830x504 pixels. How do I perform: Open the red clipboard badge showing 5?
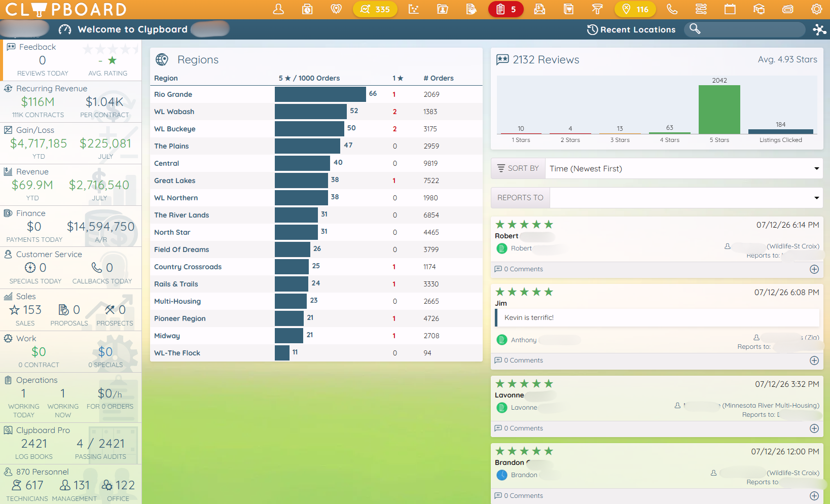pos(506,9)
